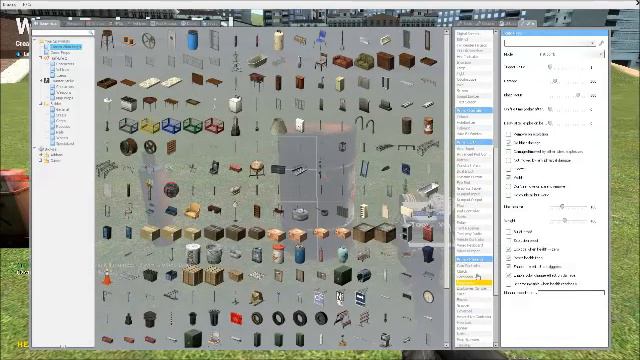Spawn the wooden cable spool prop
Screen dimensions: 640x360
coord(129,147)
